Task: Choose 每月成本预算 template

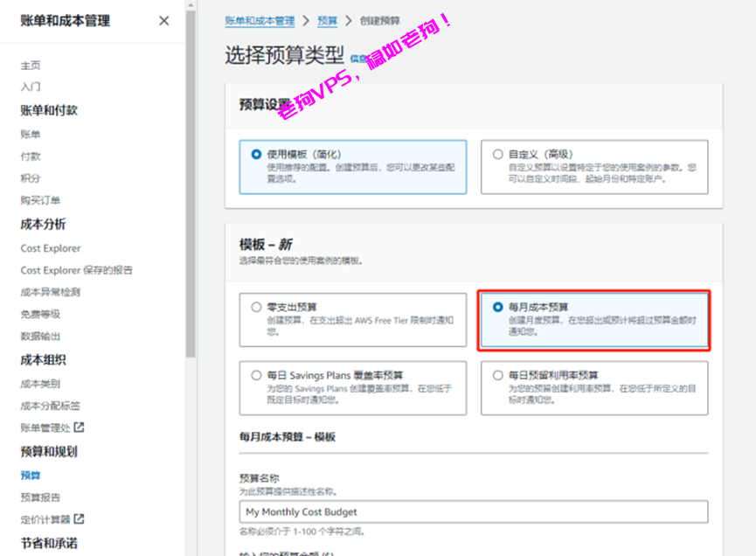Action: coord(498,307)
